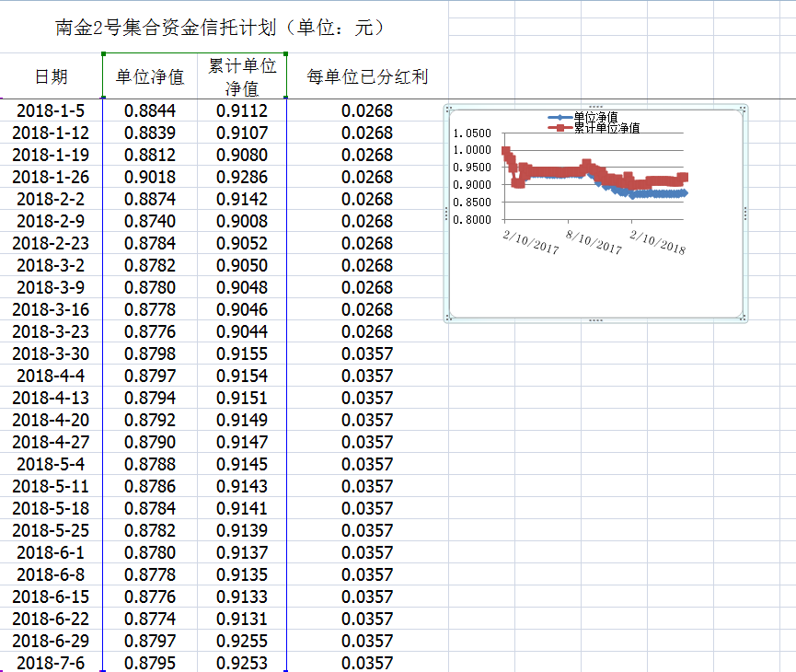Click the chart's top-left corner resize handle

point(449,110)
